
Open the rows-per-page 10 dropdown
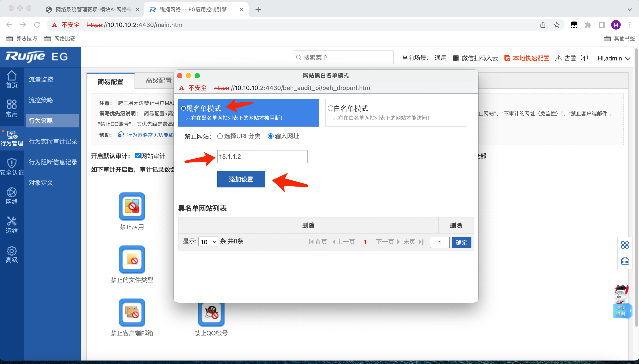point(208,242)
